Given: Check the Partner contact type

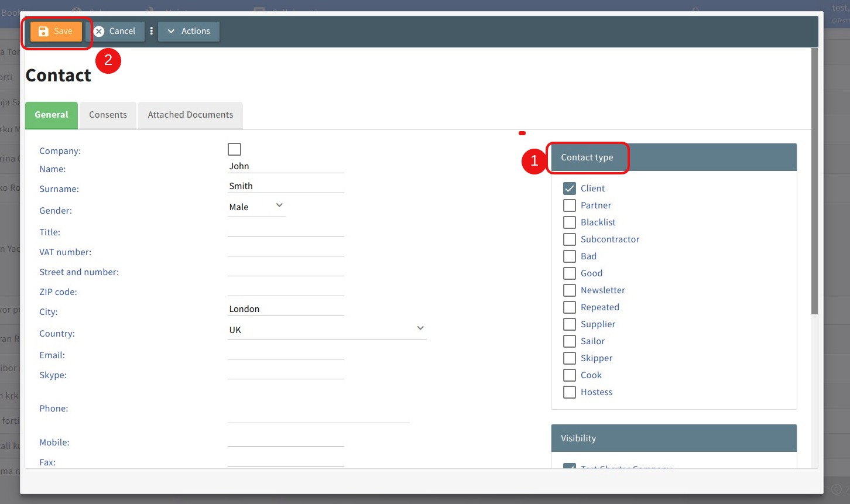Looking at the screenshot, I should tap(570, 205).
